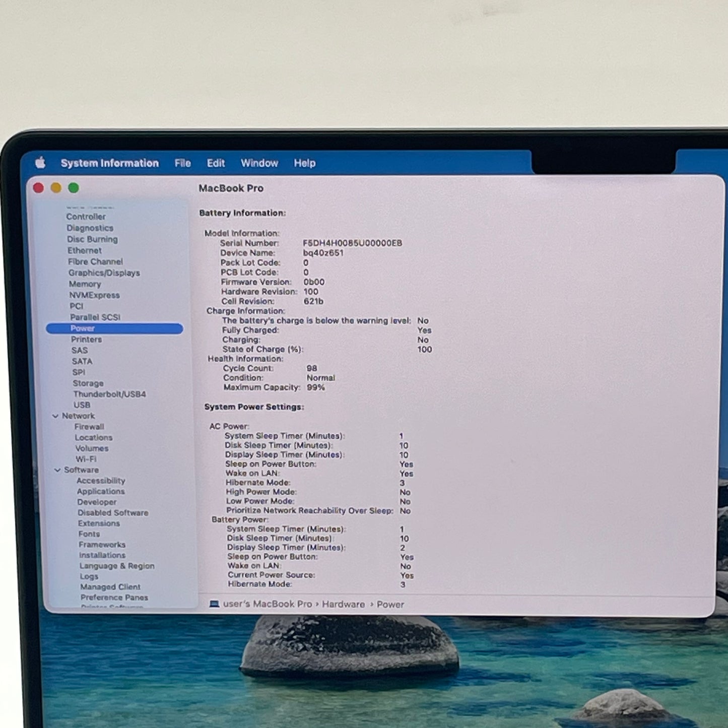
Task: Collapse the Software section
Action: click(57, 470)
